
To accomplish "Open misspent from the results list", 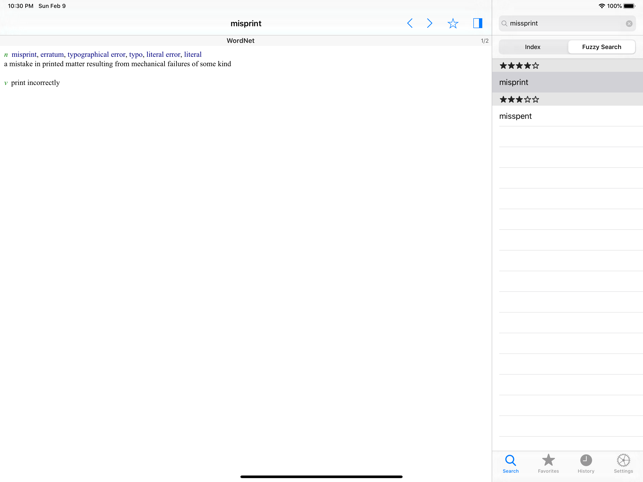I will [568, 116].
